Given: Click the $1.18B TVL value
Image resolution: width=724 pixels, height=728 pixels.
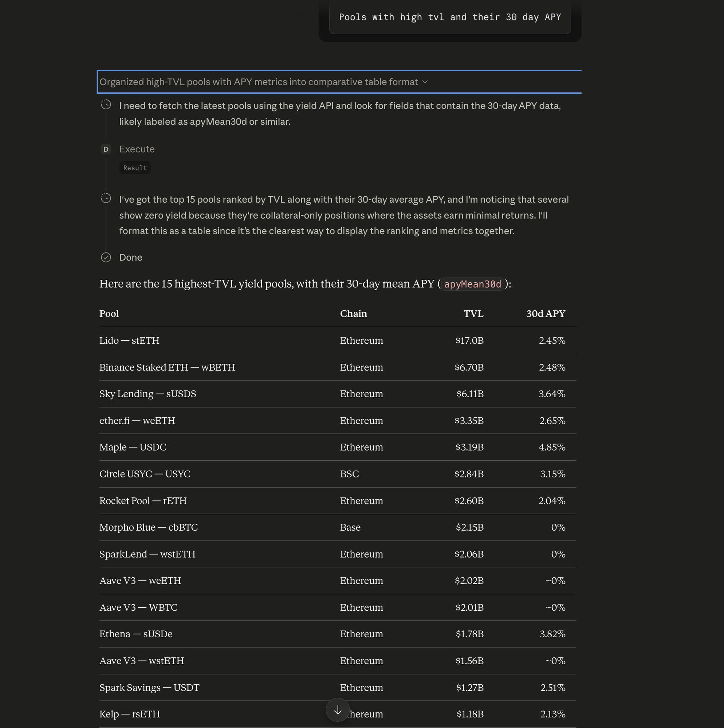Looking at the screenshot, I should (x=470, y=714).
